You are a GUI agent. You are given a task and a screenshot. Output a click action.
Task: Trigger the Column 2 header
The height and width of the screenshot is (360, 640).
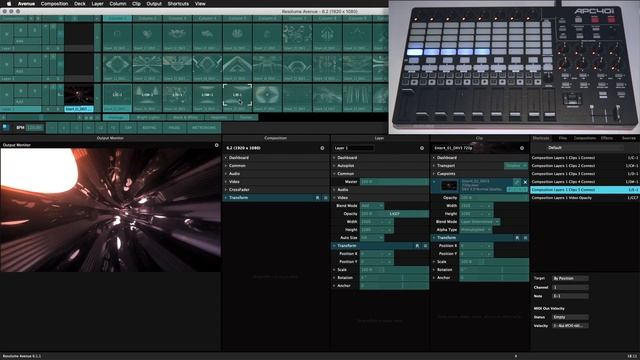[147, 18]
